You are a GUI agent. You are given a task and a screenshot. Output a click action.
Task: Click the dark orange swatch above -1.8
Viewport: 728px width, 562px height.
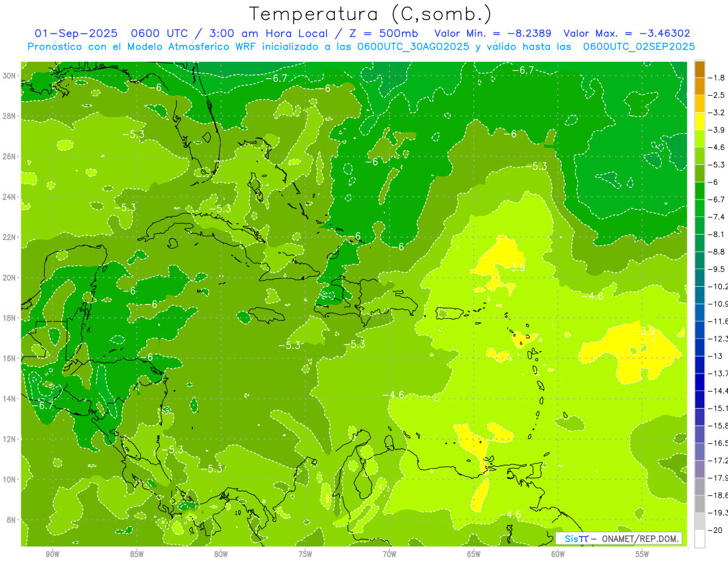(x=699, y=69)
